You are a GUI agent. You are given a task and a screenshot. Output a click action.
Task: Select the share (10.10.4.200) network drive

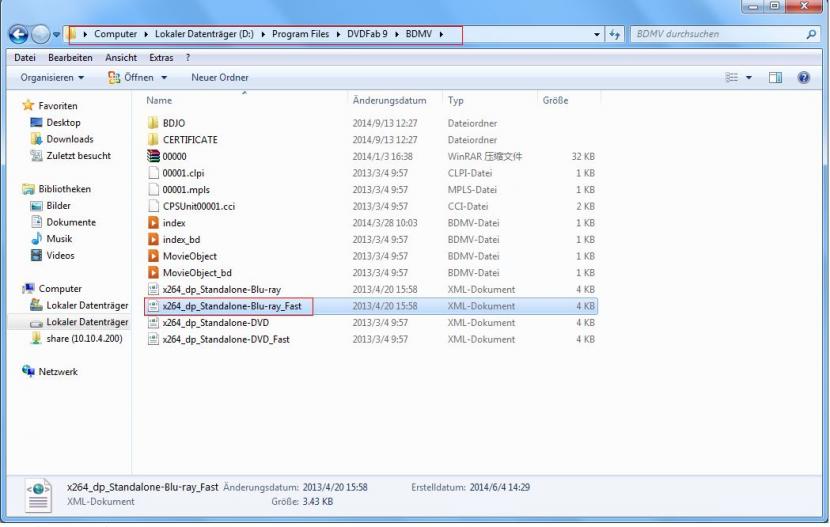point(82,339)
